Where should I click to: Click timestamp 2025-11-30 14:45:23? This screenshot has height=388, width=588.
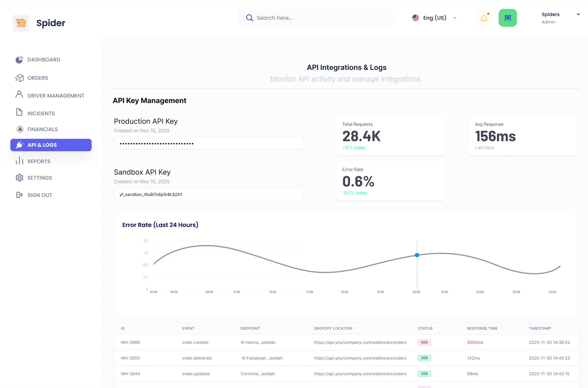549,358
